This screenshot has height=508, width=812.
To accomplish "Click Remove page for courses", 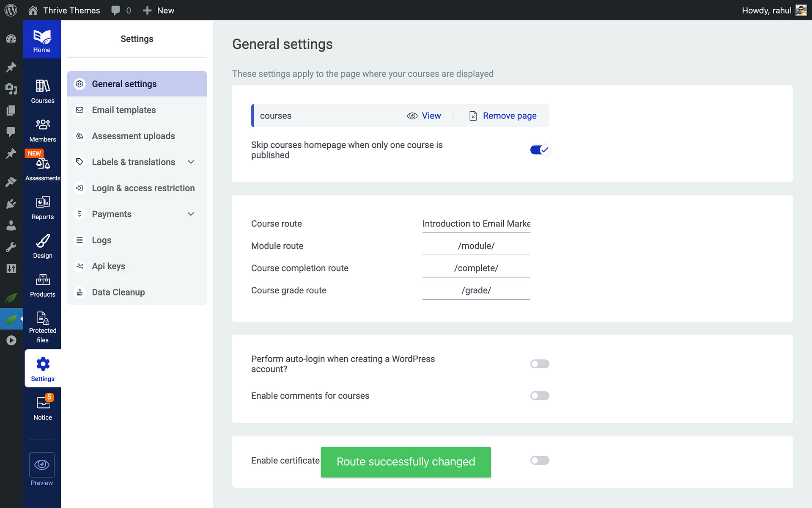I will (x=509, y=116).
